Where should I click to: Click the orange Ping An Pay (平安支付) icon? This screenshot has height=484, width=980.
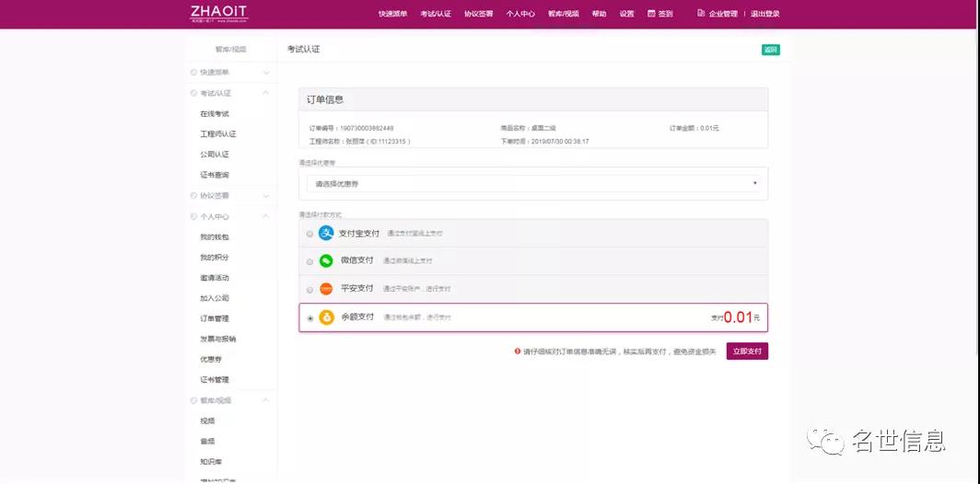(x=326, y=289)
